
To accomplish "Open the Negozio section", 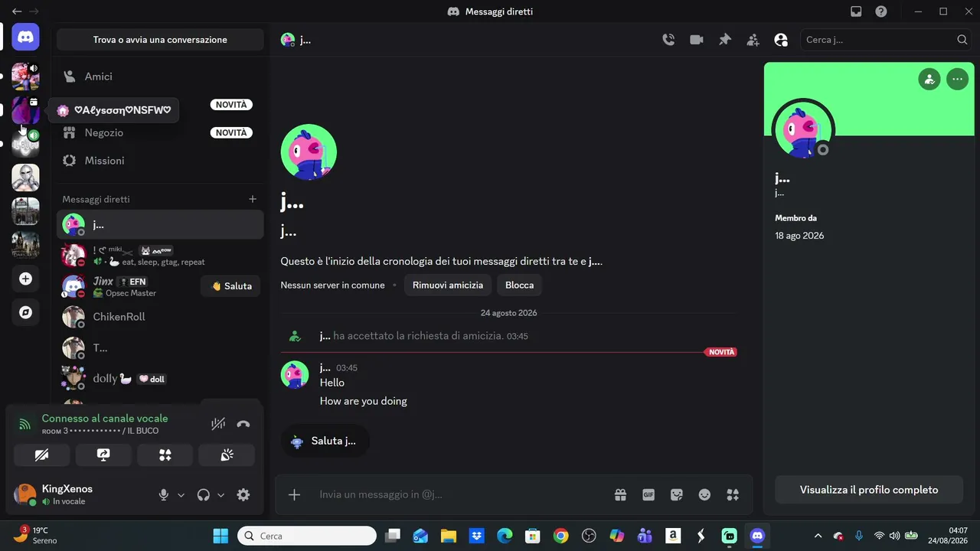I will (x=160, y=132).
